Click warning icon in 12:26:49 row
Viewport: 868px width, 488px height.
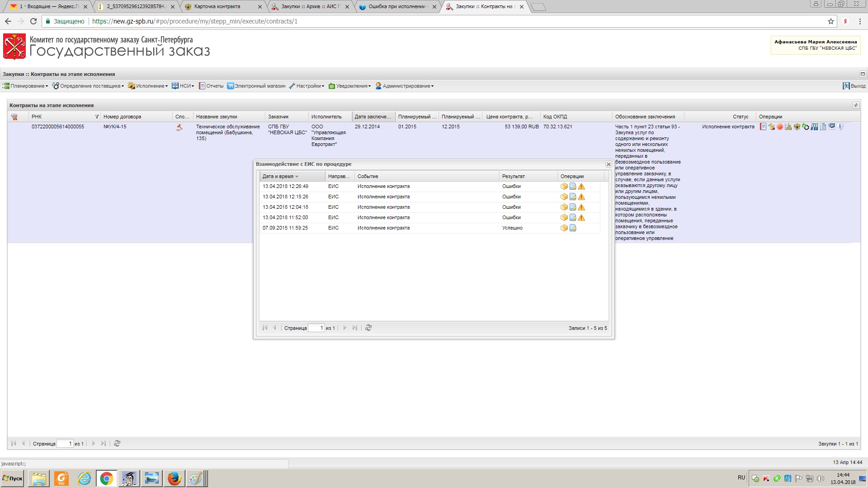point(581,187)
